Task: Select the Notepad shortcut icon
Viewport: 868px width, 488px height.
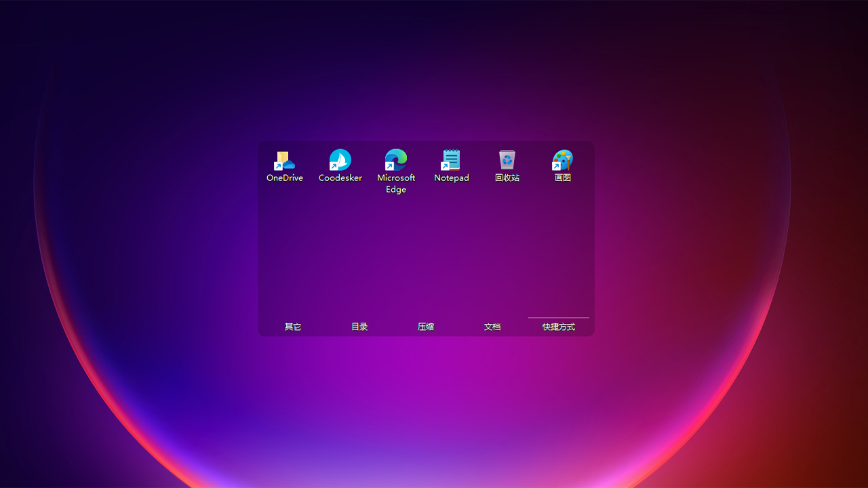Action: (x=452, y=161)
